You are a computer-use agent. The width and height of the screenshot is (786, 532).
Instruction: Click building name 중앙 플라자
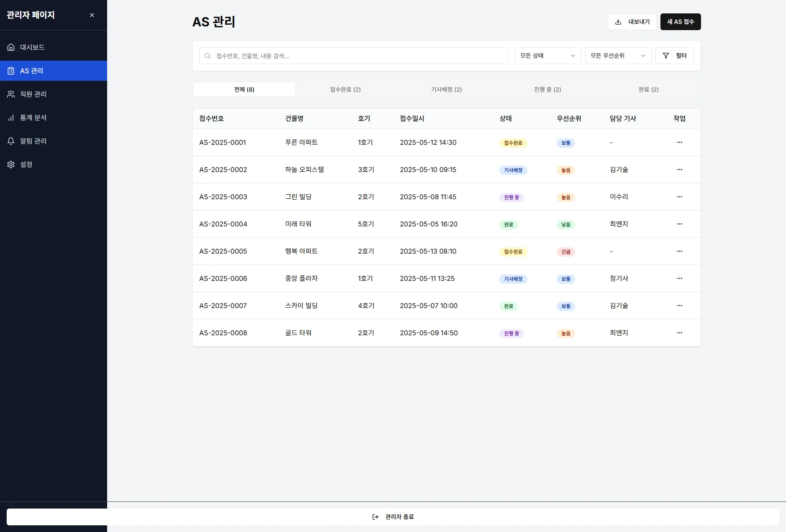(301, 278)
